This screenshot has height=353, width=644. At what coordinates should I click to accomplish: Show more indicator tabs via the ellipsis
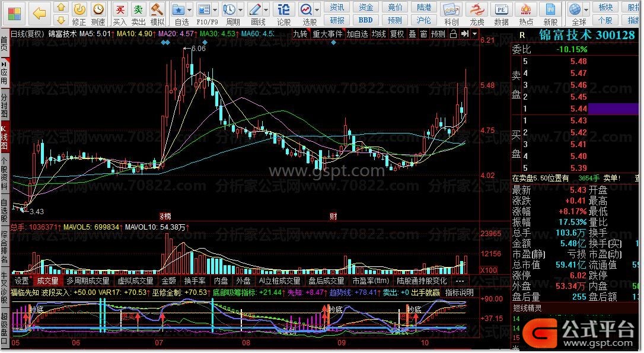[x=460, y=281]
